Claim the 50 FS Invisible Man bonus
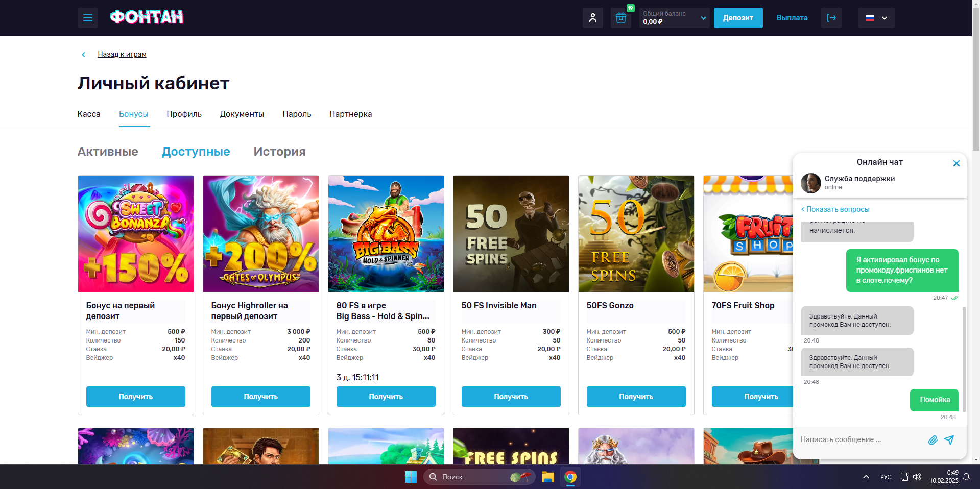 tap(511, 397)
